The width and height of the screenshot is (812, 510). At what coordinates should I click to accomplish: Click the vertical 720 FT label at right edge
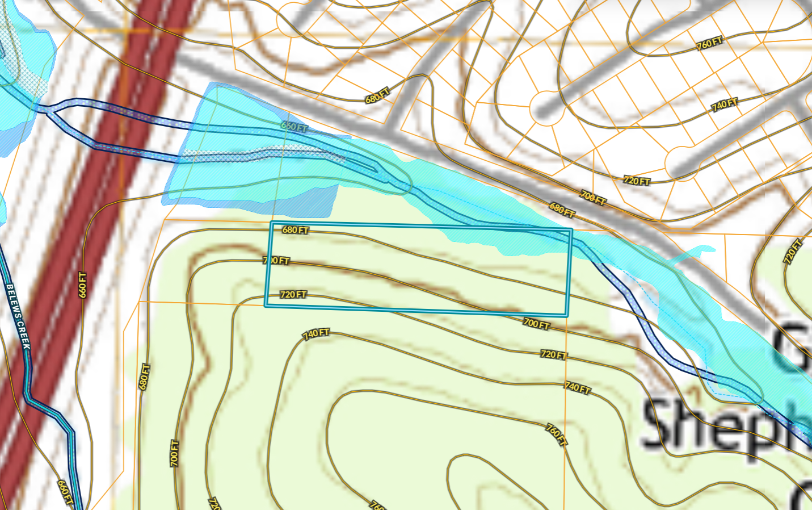click(793, 252)
